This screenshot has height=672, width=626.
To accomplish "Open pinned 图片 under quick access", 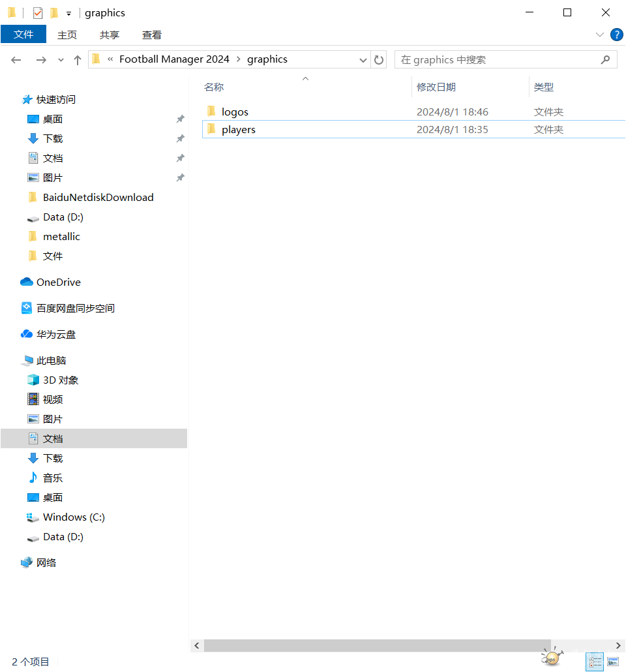I will pos(53,178).
